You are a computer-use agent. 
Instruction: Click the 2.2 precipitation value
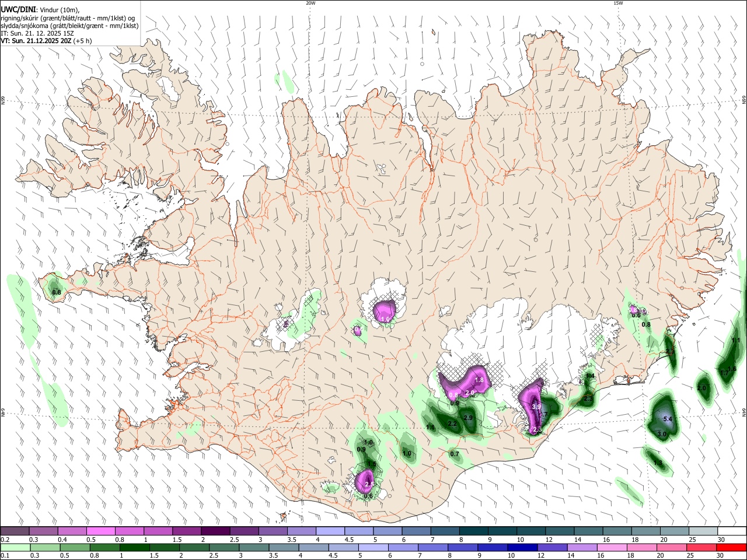click(x=452, y=423)
